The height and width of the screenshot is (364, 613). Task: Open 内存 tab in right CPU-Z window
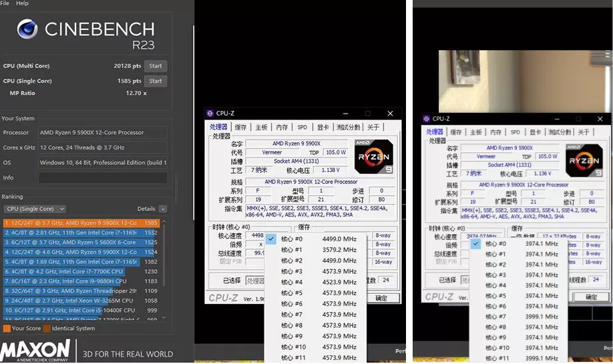pos(495,132)
